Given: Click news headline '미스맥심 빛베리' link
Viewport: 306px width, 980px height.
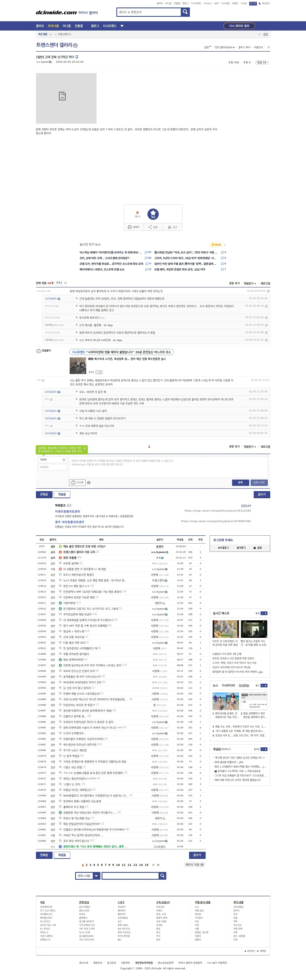Looking at the screenshot, I should tap(110, 252).
